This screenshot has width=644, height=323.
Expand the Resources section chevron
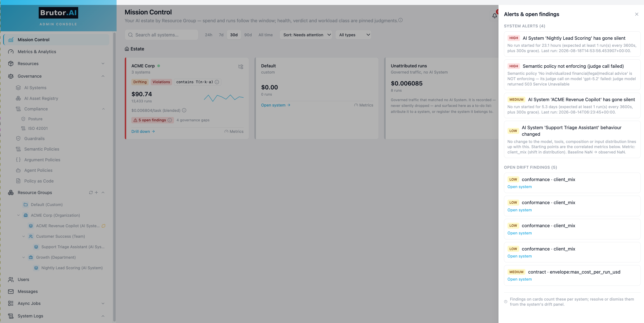pos(103,63)
